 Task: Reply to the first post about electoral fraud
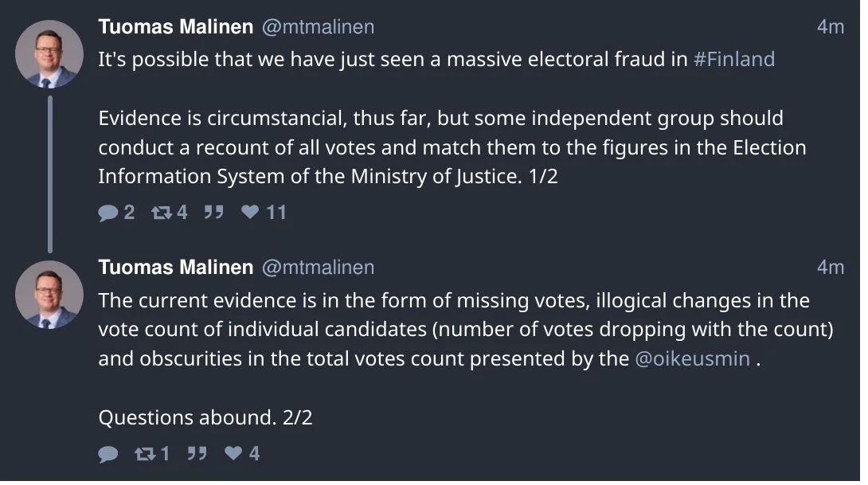tap(108, 213)
